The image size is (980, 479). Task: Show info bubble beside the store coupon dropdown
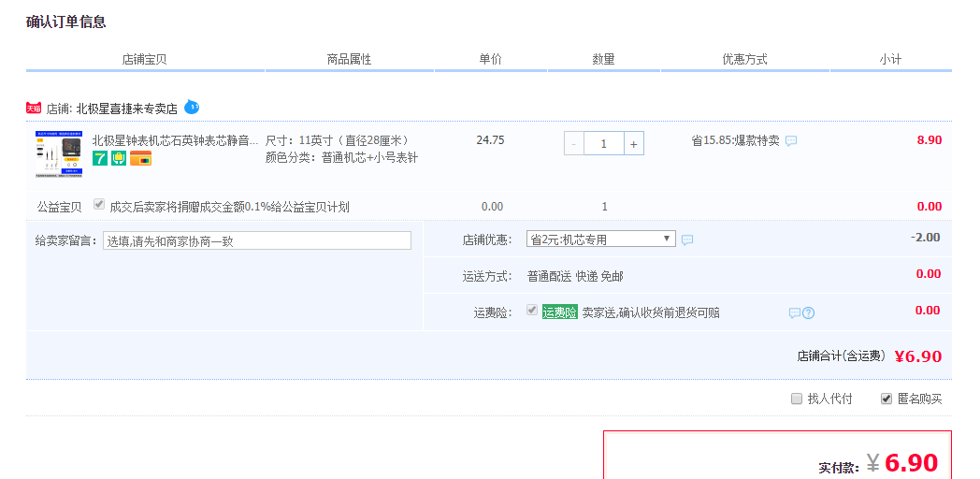click(x=687, y=239)
